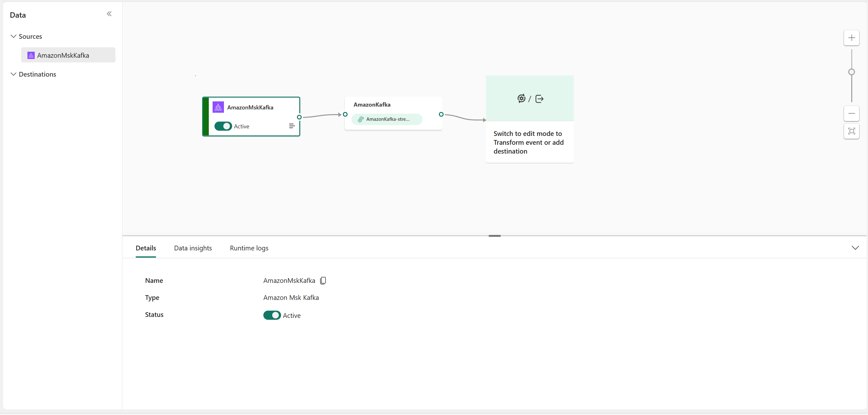Select the Data insights tab in bottom panel
Screen dimensions: 868x415
pos(193,248)
